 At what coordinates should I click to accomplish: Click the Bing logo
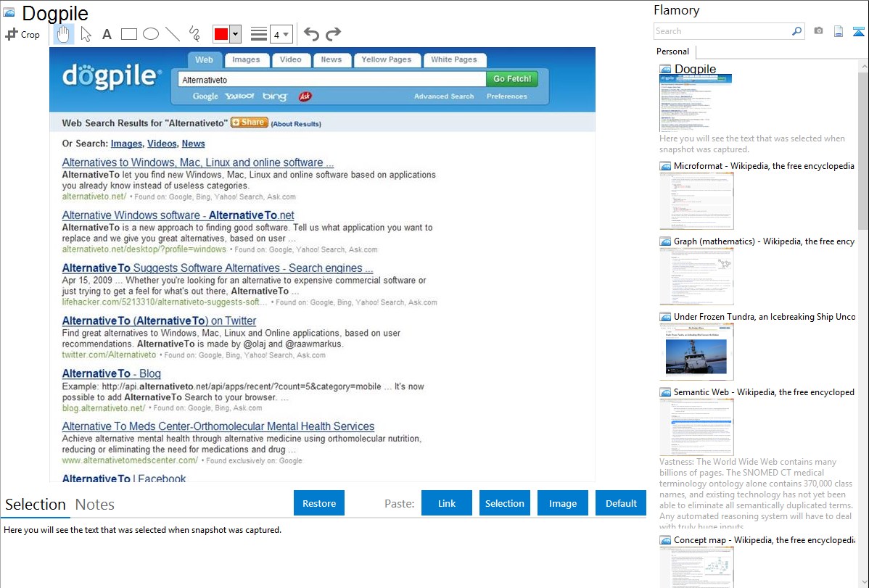coord(275,96)
